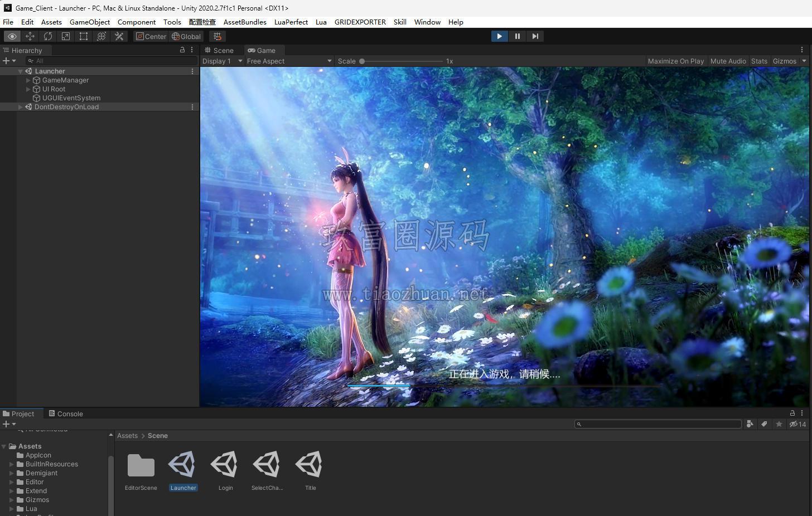
Task: Open the Free Aspect dropdown
Action: pos(289,61)
